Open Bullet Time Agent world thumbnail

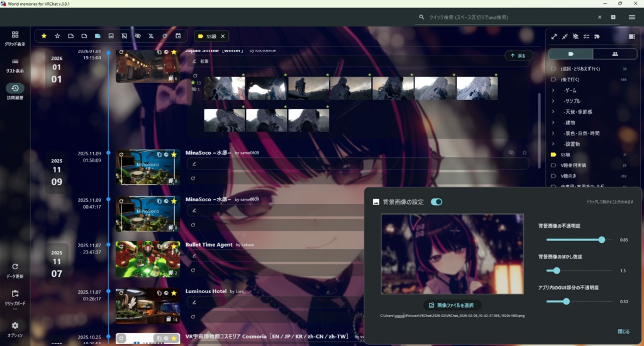point(148,259)
